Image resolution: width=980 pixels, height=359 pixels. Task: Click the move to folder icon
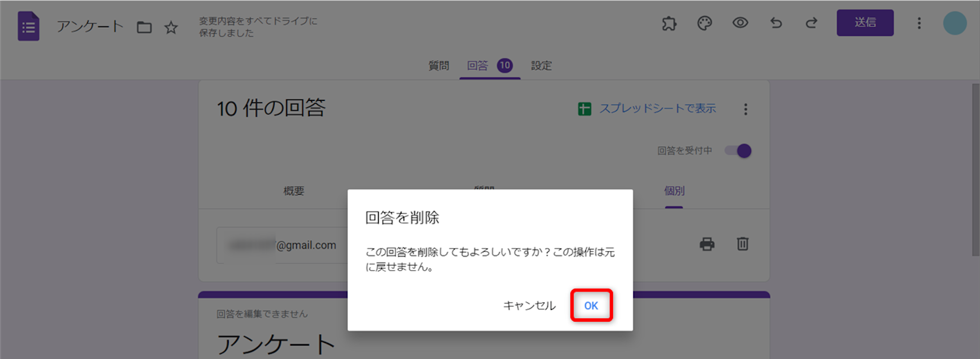[144, 27]
